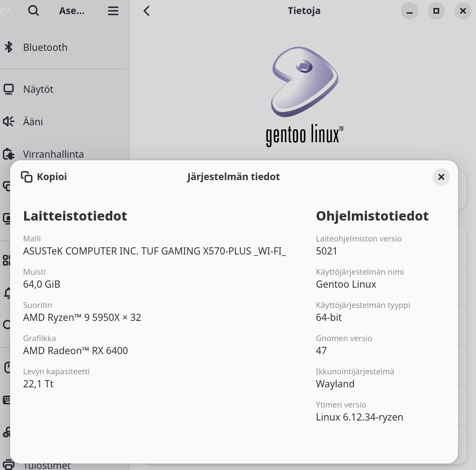476x470 pixels.
Task: Click the Näytöt monitor icon
Action: (x=9, y=89)
